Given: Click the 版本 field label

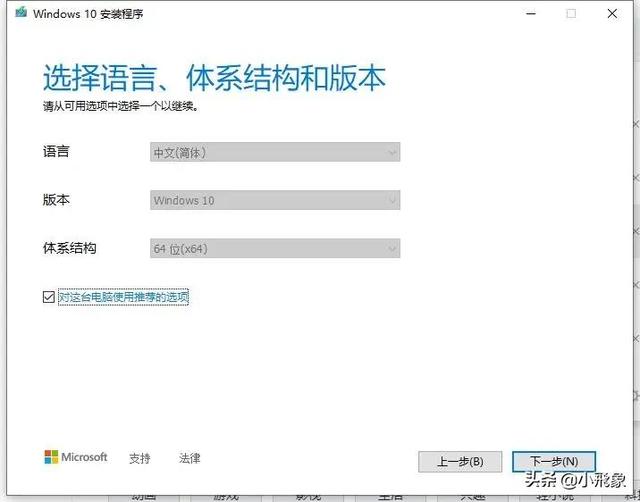Looking at the screenshot, I should (56, 200).
